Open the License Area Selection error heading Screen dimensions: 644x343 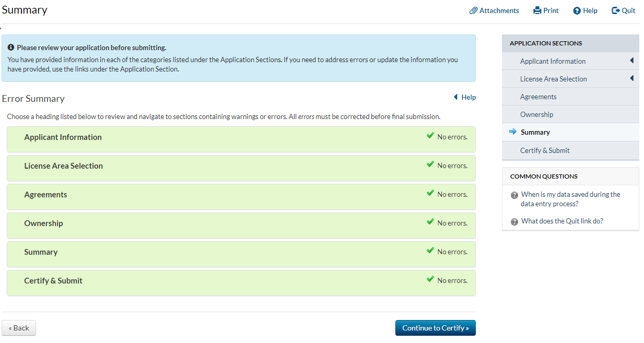[63, 166]
